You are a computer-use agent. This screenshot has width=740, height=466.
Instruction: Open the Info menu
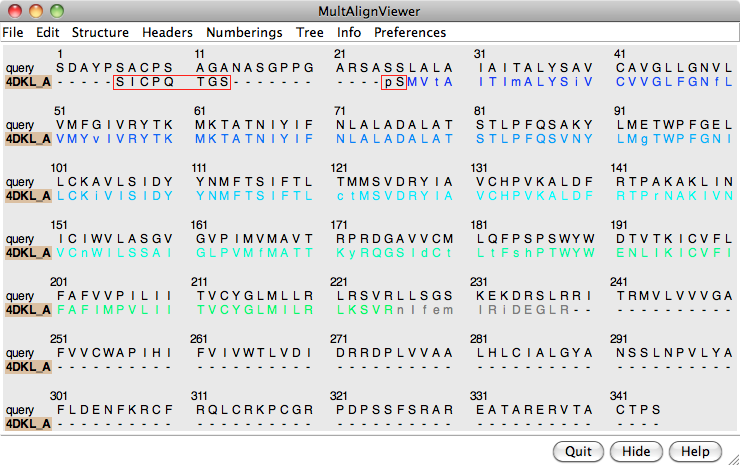coord(349,32)
